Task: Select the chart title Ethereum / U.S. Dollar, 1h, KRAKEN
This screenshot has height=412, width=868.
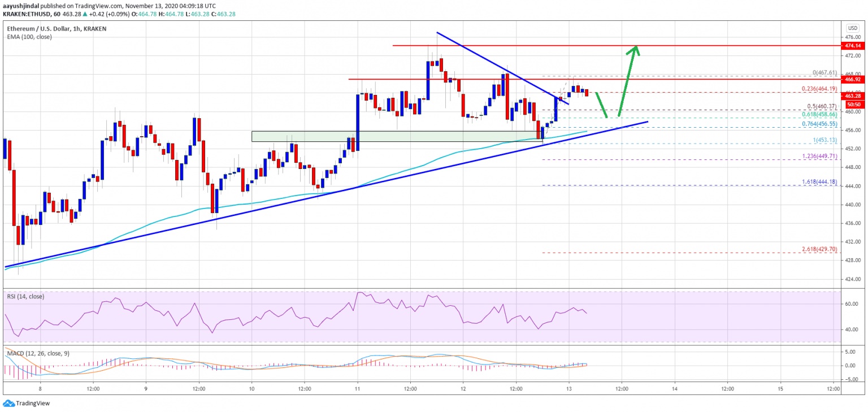Action: [x=57, y=28]
